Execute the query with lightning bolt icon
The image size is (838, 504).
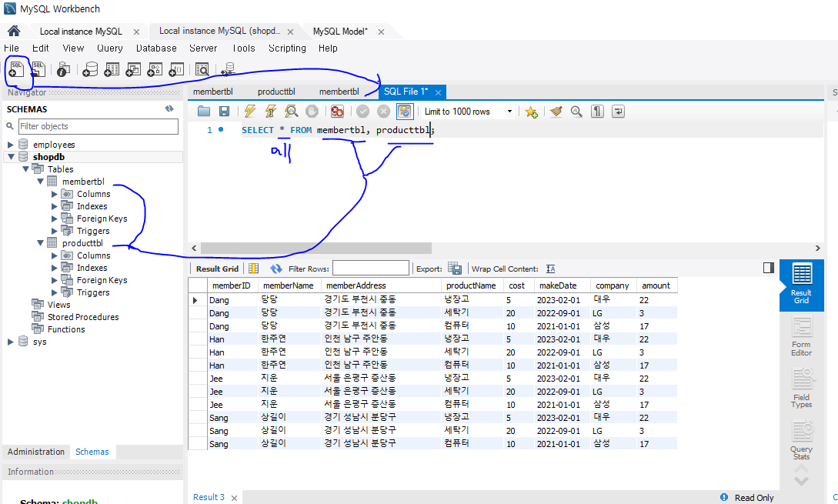pyautogui.click(x=249, y=111)
